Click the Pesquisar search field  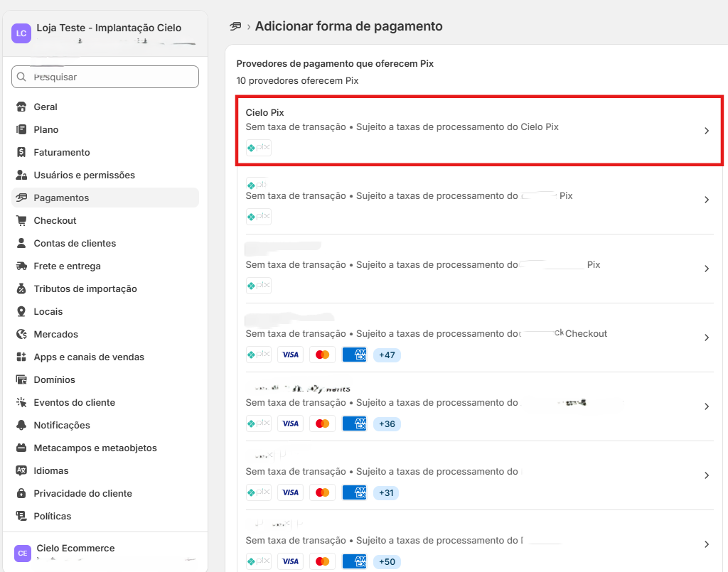[x=105, y=77]
